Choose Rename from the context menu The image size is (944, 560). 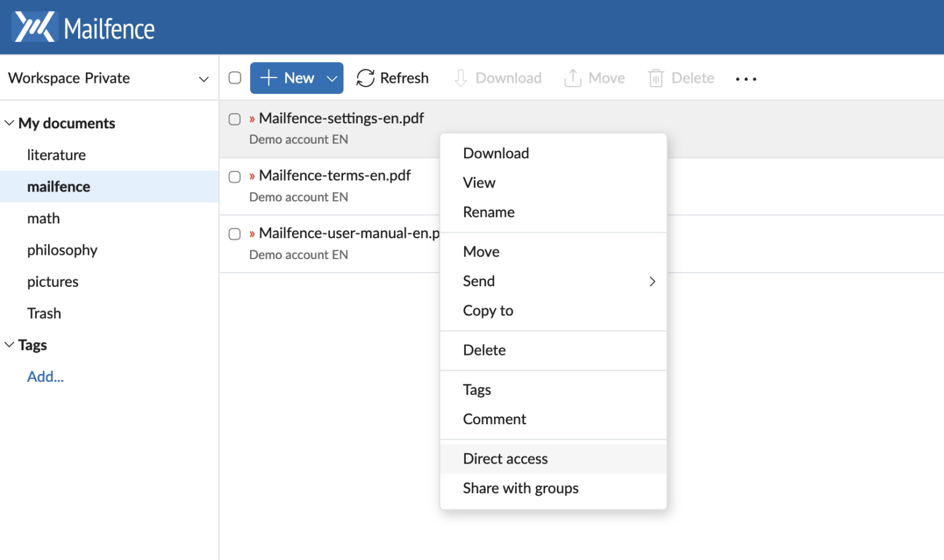click(489, 212)
